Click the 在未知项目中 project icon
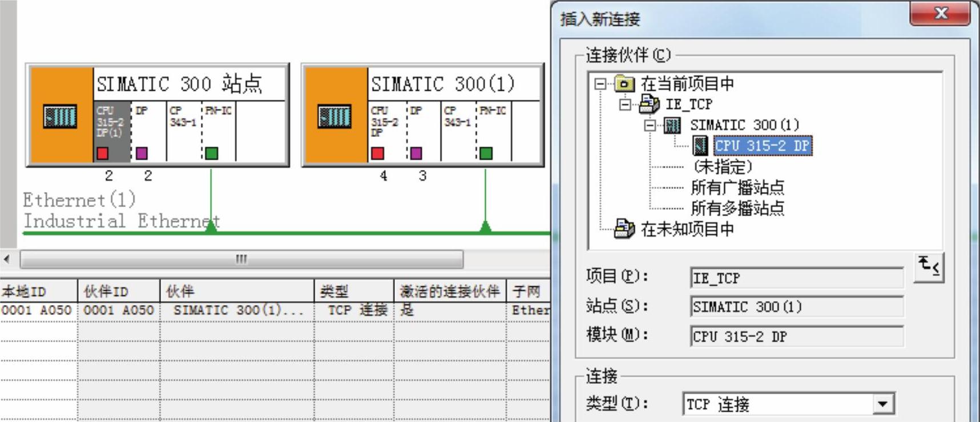Image resolution: width=980 pixels, height=422 pixels. pyautogui.click(x=624, y=229)
